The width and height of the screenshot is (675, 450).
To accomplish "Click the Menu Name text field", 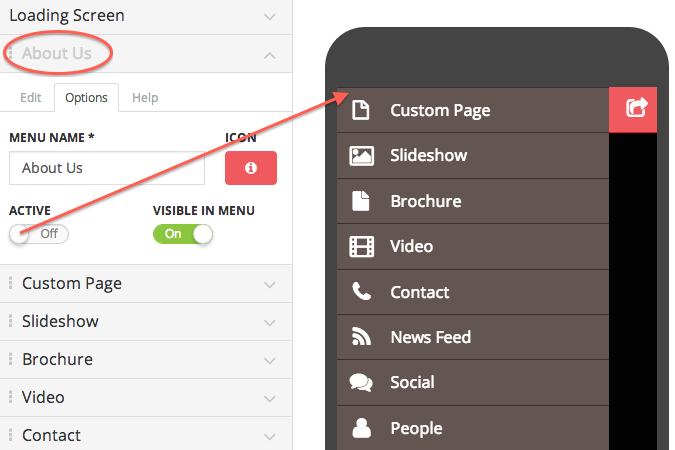I will pyautogui.click(x=107, y=168).
